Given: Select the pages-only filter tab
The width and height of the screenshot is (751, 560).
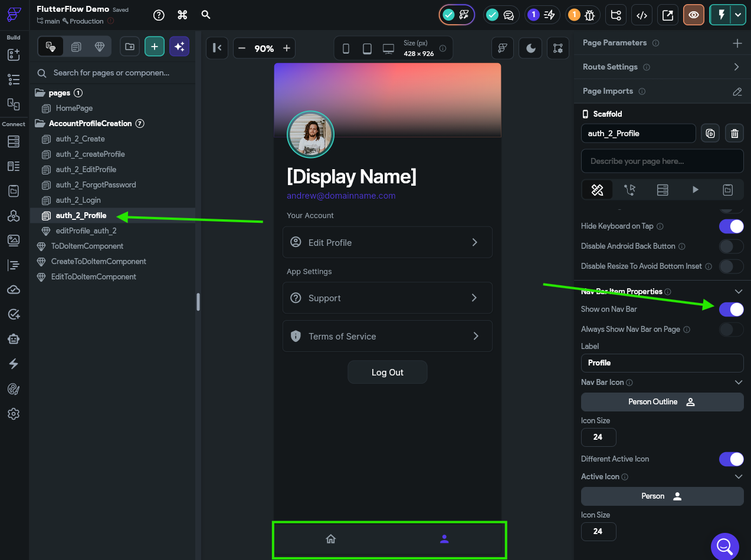Looking at the screenshot, I should [x=76, y=47].
